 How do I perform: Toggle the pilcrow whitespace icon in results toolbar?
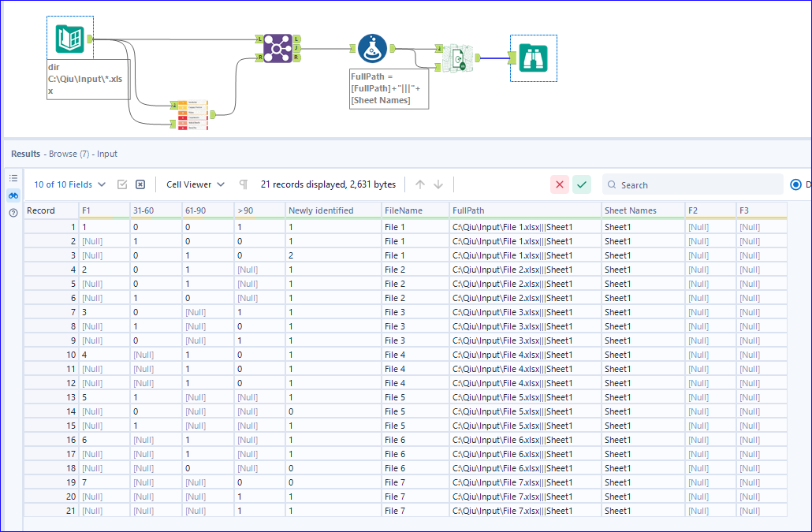coord(243,184)
